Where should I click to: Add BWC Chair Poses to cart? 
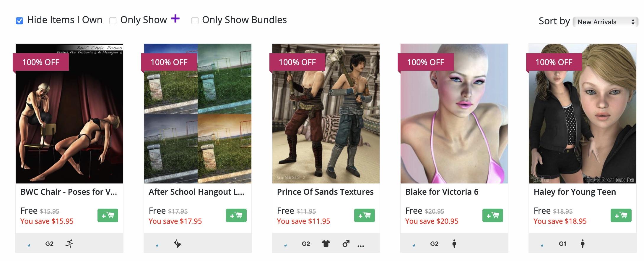(108, 215)
